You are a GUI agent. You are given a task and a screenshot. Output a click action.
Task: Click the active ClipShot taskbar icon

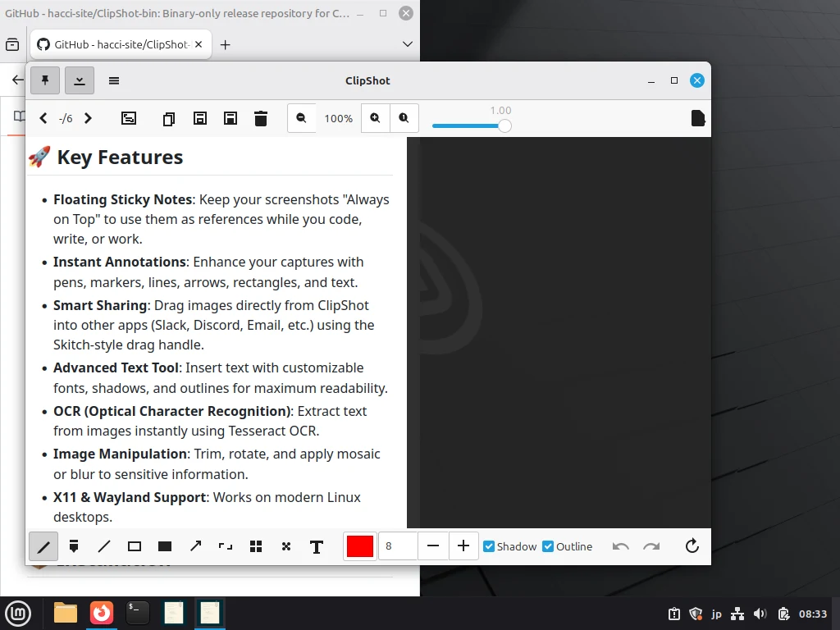(x=209, y=613)
